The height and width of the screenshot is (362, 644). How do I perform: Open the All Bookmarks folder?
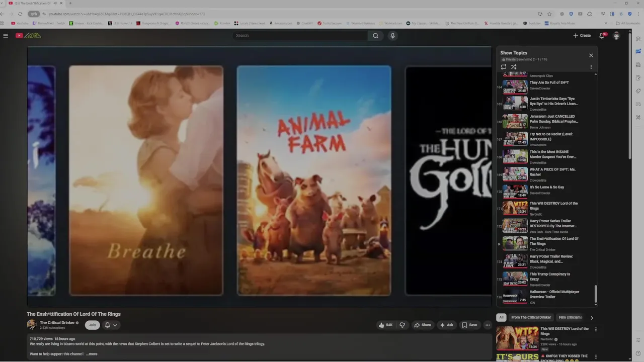(628, 23)
